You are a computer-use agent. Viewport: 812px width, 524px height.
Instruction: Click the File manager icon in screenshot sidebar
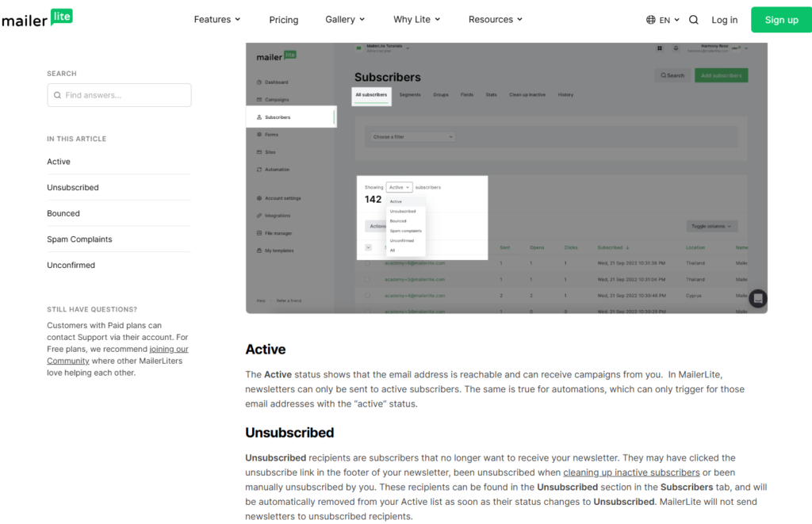(x=259, y=233)
